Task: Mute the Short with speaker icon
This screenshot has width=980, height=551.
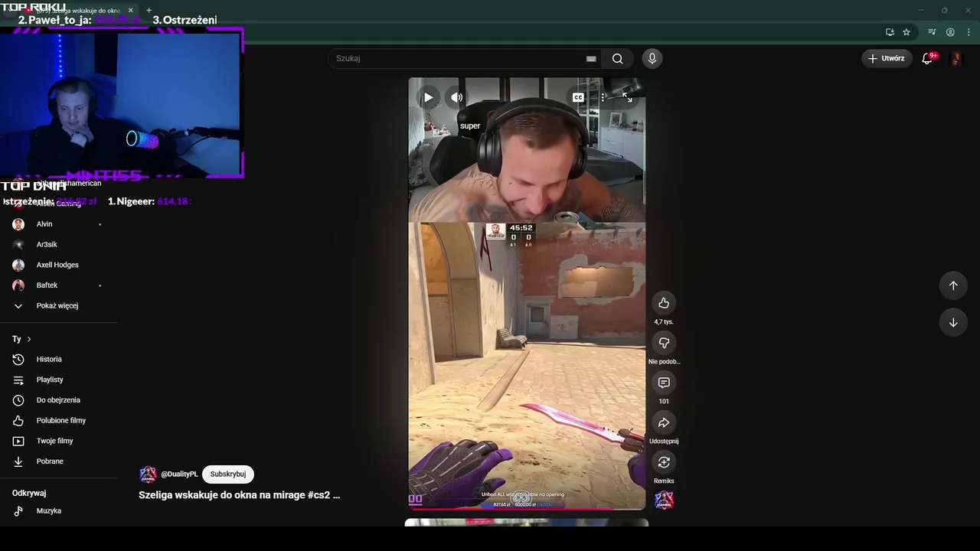Action: pyautogui.click(x=457, y=97)
